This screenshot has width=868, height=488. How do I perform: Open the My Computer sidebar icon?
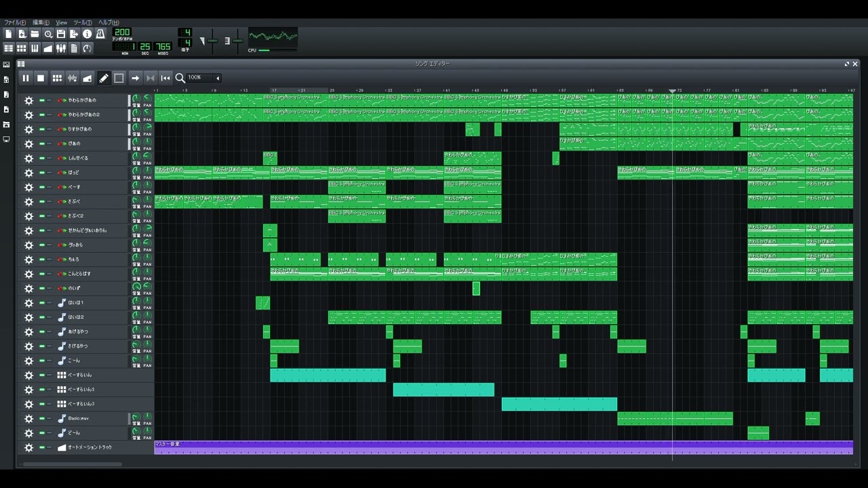(x=6, y=139)
